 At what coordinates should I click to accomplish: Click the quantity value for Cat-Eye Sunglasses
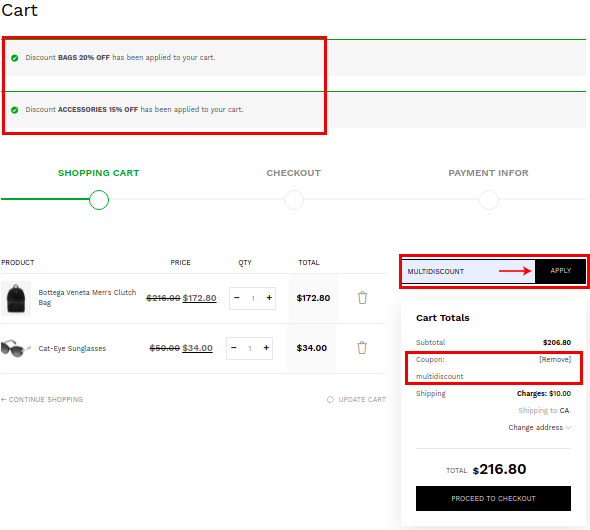250,348
